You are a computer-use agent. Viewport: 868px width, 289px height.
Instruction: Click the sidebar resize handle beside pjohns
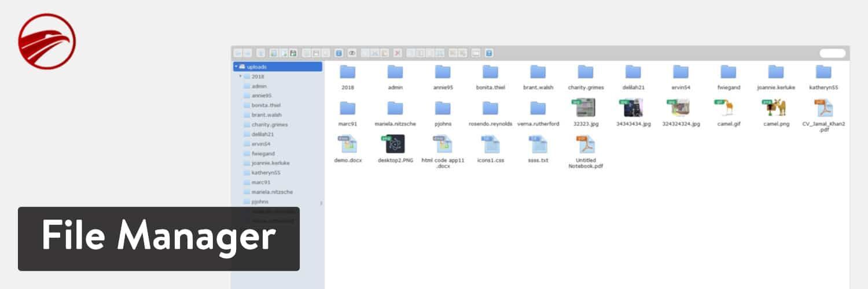[321, 203]
